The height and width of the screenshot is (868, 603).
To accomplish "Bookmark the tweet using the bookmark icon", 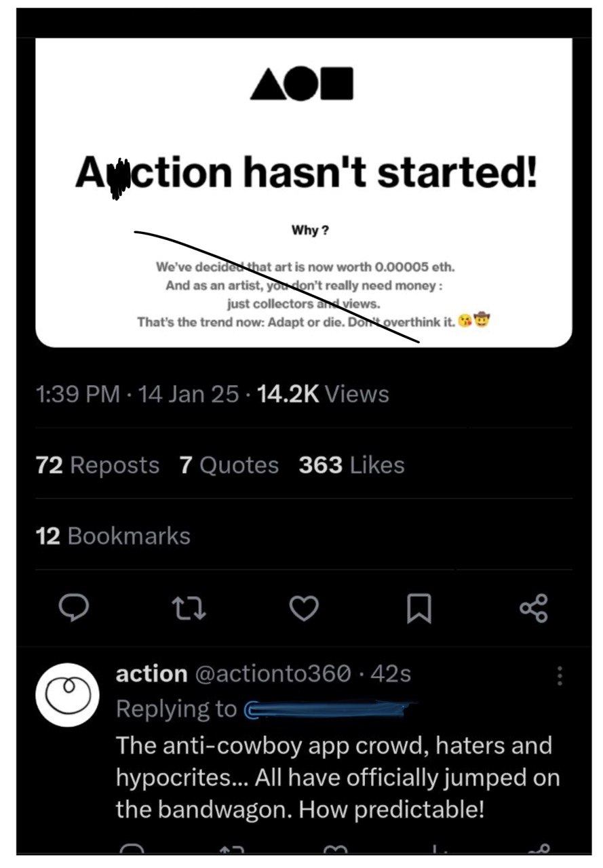I will [x=419, y=608].
